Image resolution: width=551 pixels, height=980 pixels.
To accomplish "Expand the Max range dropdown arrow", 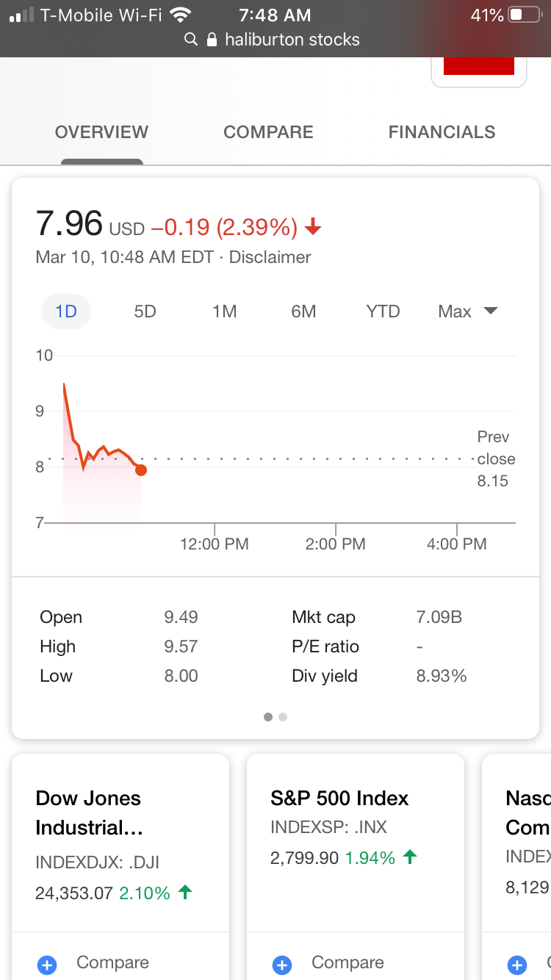I will (x=491, y=311).
